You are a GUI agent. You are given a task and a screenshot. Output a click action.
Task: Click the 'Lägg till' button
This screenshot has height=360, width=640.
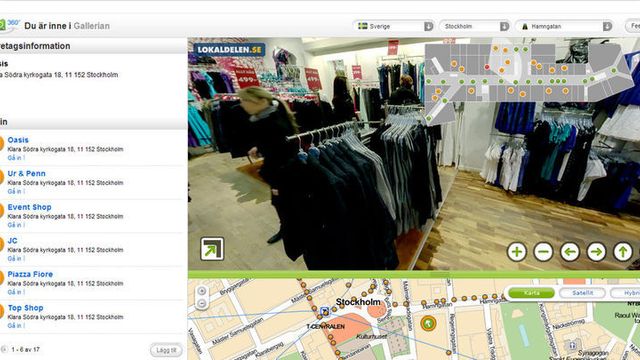click(x=166, y=350)
